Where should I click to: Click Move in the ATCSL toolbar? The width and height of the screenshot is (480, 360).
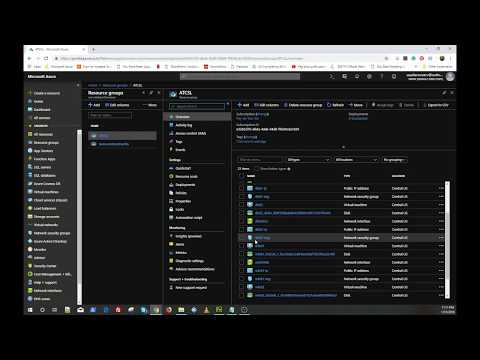click(x=356, y=105)
